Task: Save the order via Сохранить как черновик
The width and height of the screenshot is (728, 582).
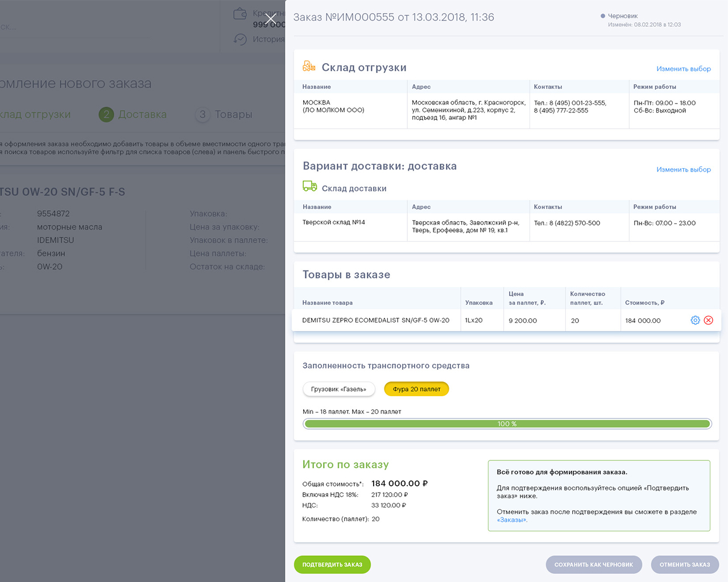Action: pos(594,564)
